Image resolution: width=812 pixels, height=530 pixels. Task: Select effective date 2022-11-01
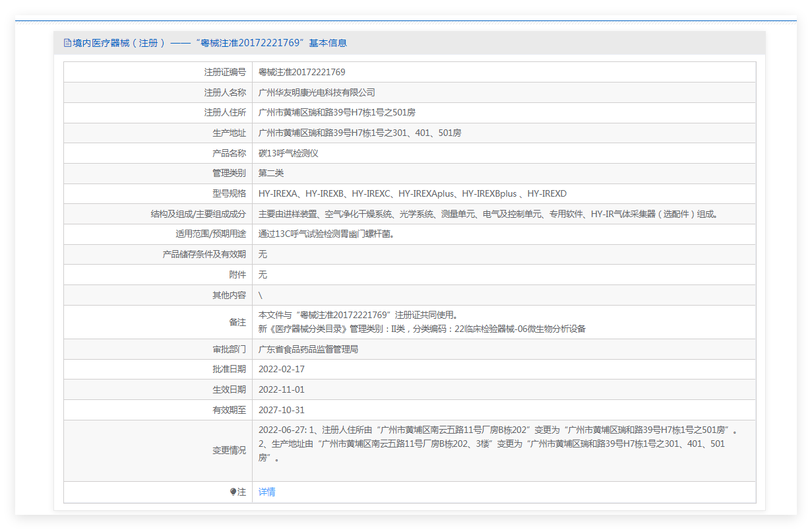point(282,389)
